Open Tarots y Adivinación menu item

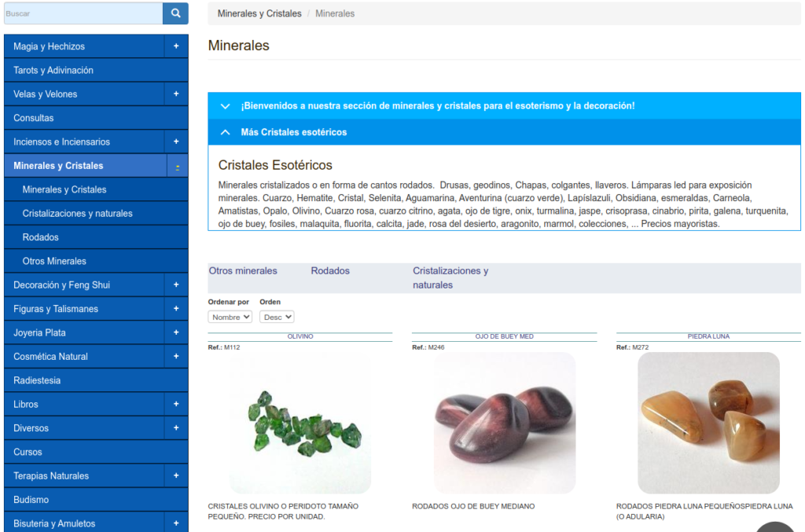(53, 71)
